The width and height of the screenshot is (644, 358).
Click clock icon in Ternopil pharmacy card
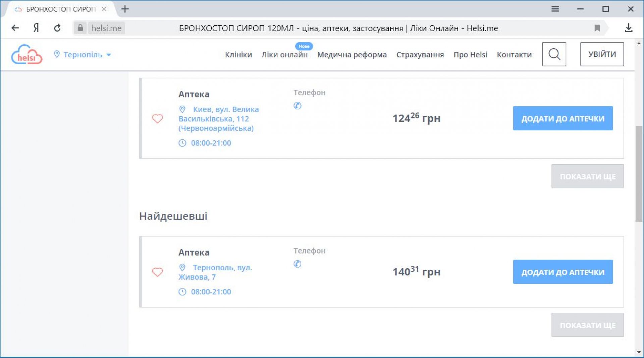click(182, 292)
